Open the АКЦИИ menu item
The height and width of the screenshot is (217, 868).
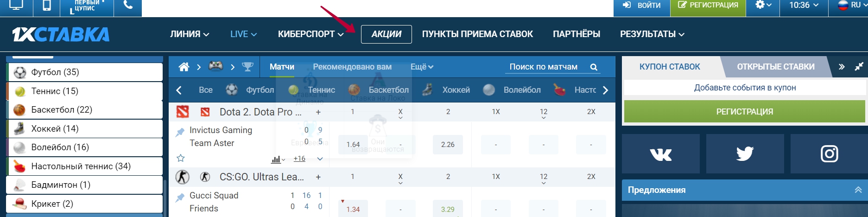386,34
